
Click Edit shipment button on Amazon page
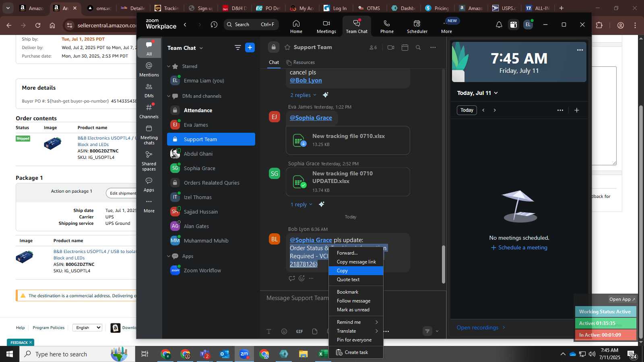tap(121, 193)
